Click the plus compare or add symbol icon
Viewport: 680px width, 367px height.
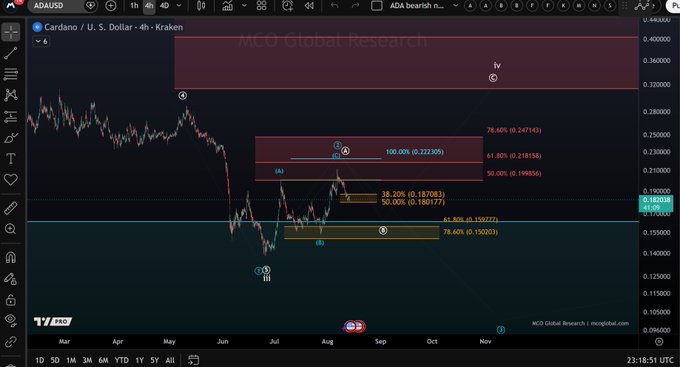click(x=111, y=6)
